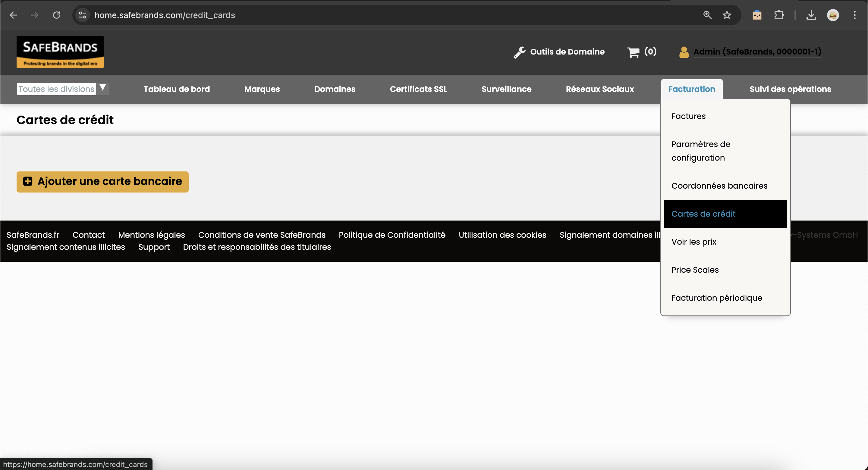
Task: Open the browser Downloads icon
Action: [x=811, y=15]
